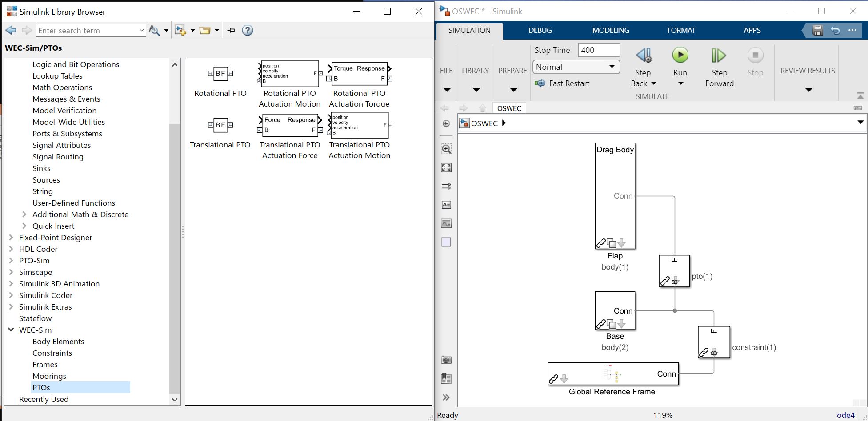Expand the palette with double chevron
Screen dimensions: 868x421
pyautogui.click(x=446, y=397)
